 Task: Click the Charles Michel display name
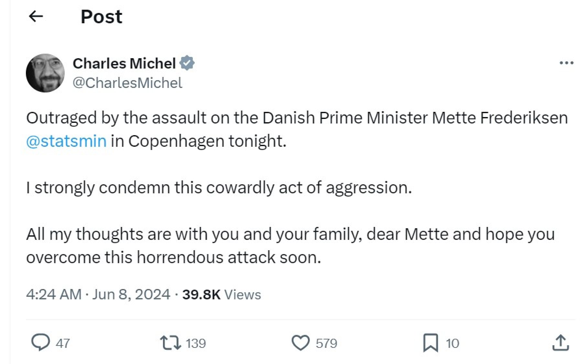(124, 63)
